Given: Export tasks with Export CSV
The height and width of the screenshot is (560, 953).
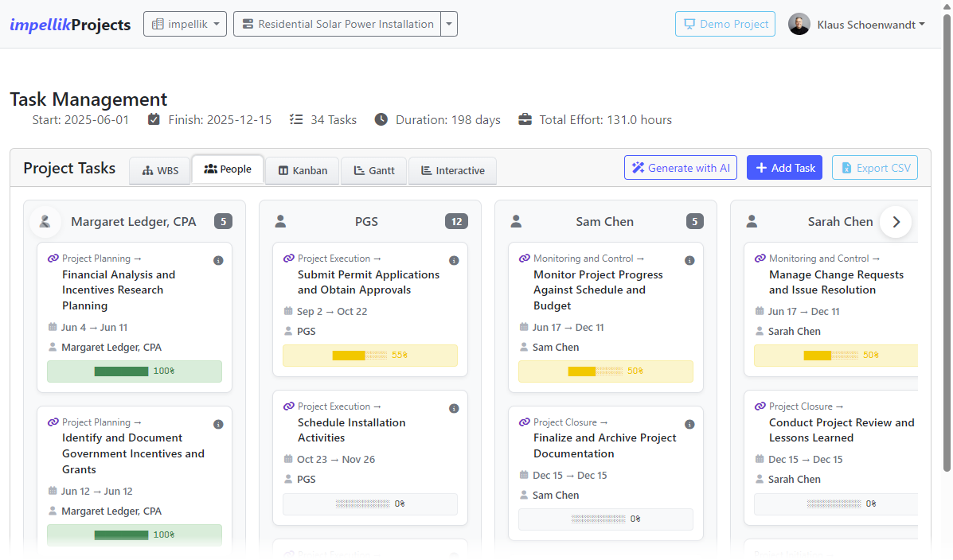Looking at the screenshot, I should [x=875, y=168].
